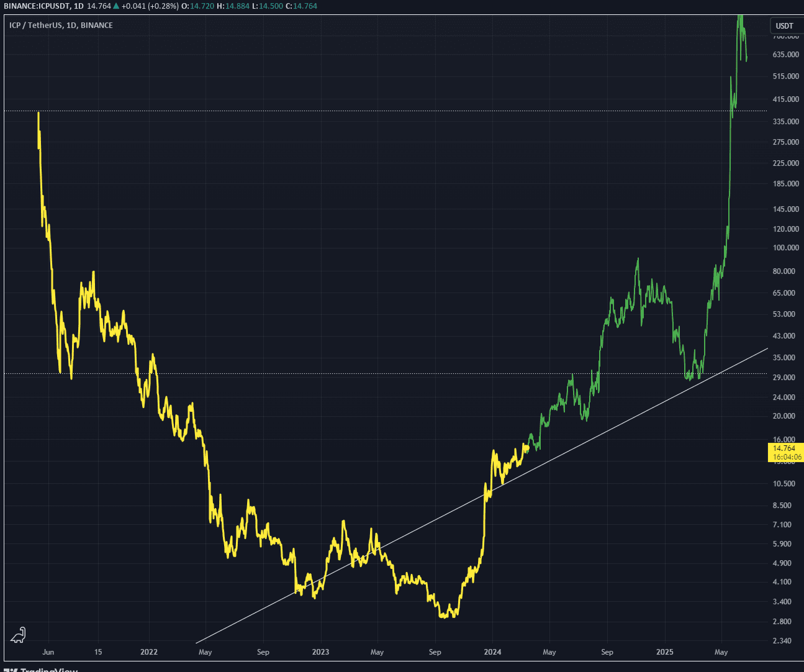Select the 145.000 price axis label
Screen dimensions: 804x672
pyautogui.click(x=785, y=209)
